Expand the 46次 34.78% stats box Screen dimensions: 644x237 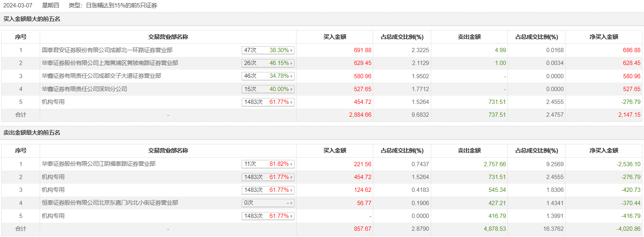pos(267,76)
